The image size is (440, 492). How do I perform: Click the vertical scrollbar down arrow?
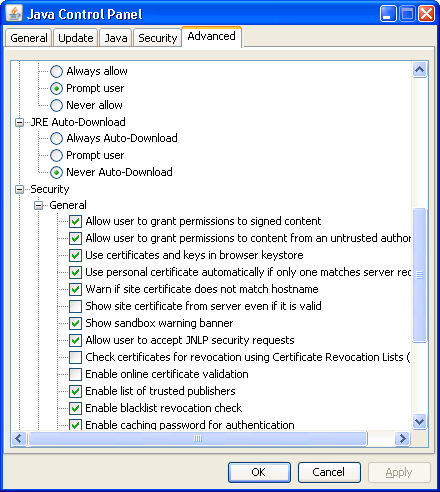pos(419,422)
